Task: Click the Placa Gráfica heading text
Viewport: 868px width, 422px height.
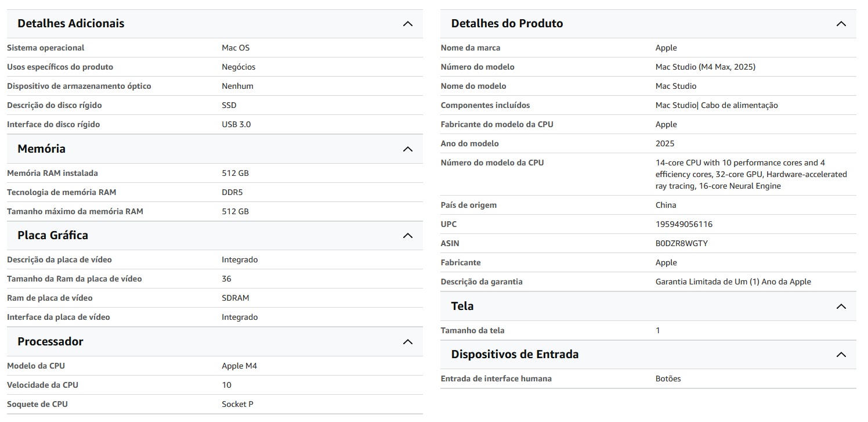Action: 53,236
